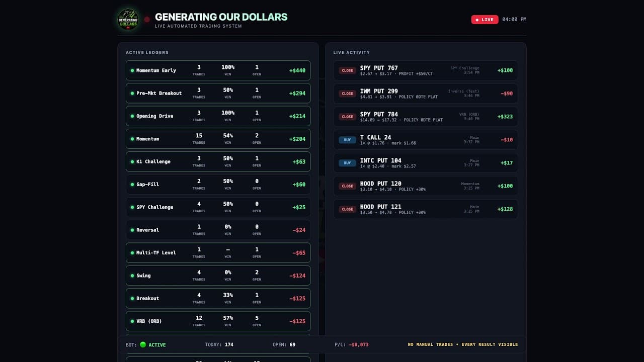644x362 pixels.
Task: Click the "TODAY: 174" status entry
Action: coord(219,345)
